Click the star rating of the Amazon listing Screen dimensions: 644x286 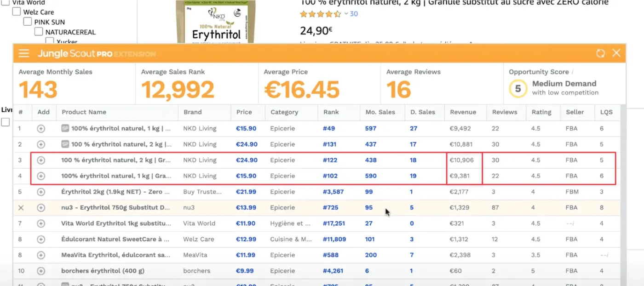pyautogui.click(x=320, y=14)
